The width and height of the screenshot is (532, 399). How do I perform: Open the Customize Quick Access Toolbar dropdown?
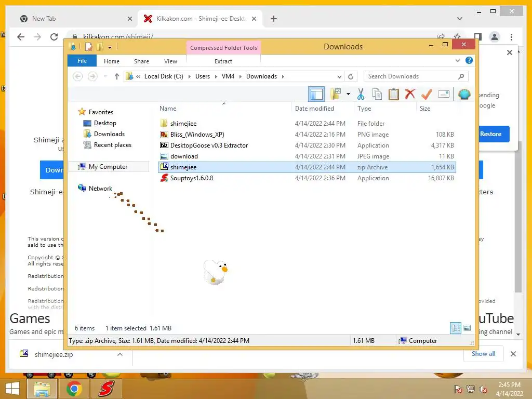point(110,47)
